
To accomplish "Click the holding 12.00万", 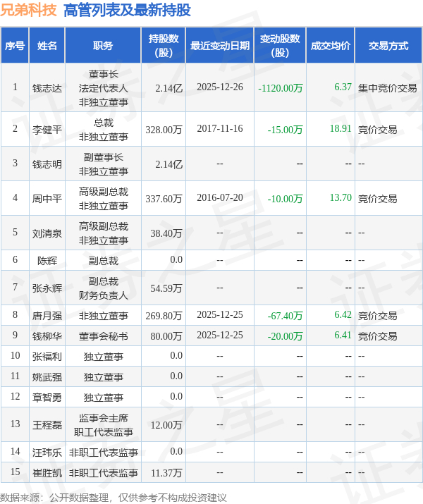I will 166,425.
